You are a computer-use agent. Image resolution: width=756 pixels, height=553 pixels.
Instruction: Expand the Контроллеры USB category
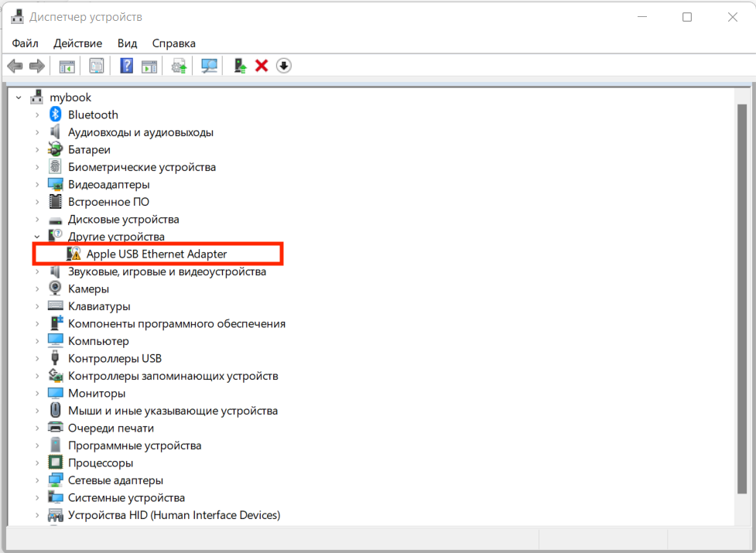click(36, 358)
